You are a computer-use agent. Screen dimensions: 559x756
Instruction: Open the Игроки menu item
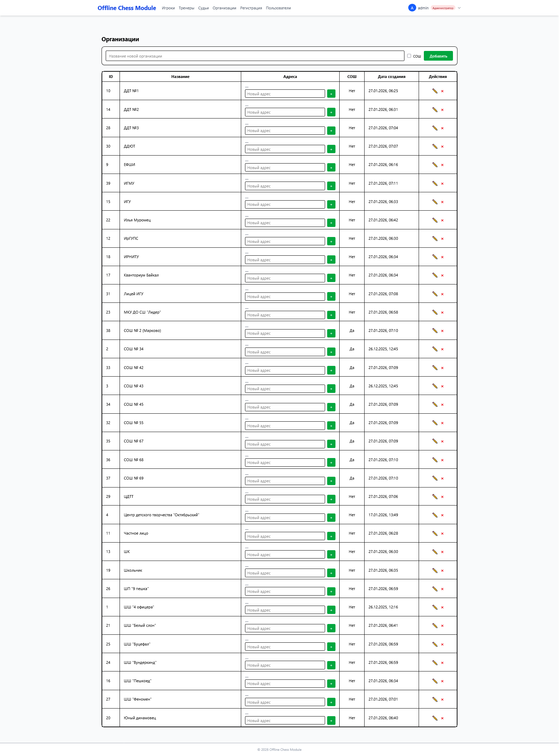[168, 8]
